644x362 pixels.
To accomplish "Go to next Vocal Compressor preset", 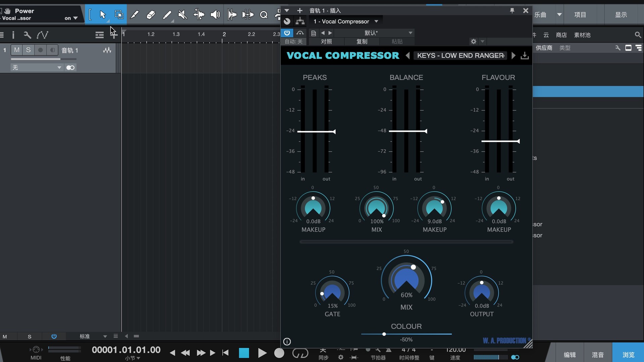I will coord(513,56).
